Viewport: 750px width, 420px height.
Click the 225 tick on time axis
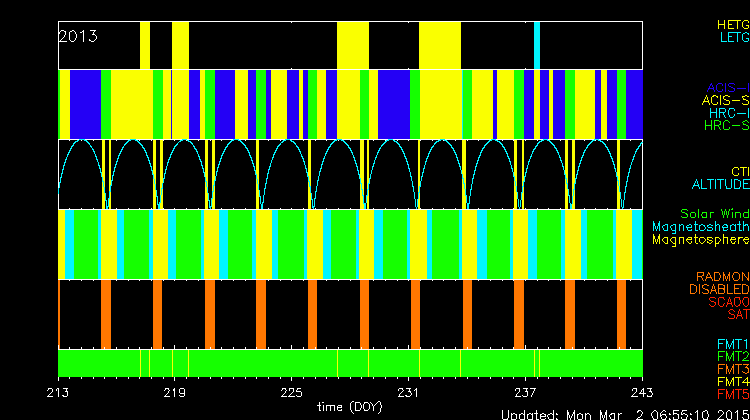point(292,391)
